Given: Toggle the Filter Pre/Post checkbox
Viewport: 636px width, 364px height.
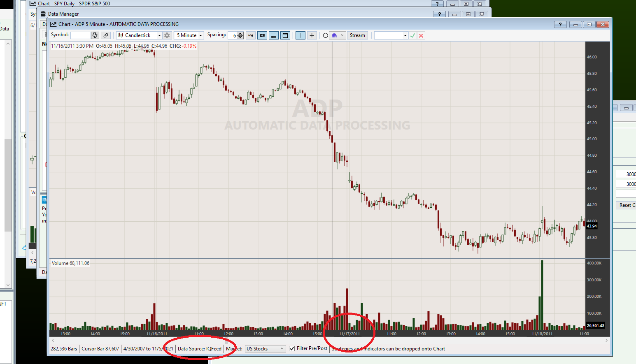Looking at the screenshot, I should coord(292,348).
